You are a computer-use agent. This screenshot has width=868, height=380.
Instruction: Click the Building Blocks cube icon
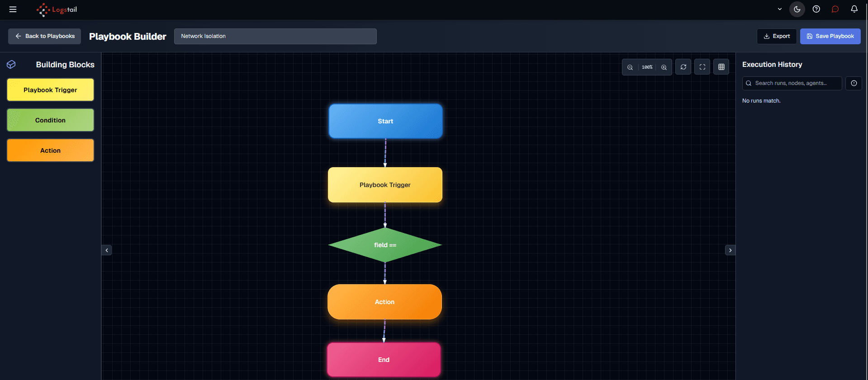pos(11,65)
